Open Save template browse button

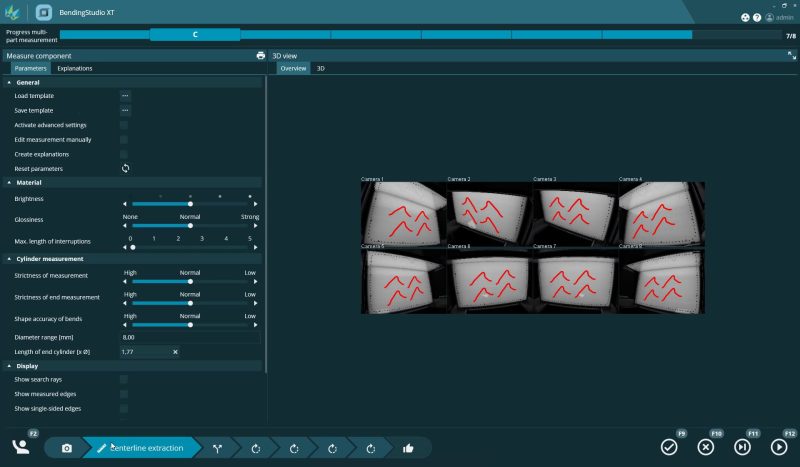(x=125, y=110)
